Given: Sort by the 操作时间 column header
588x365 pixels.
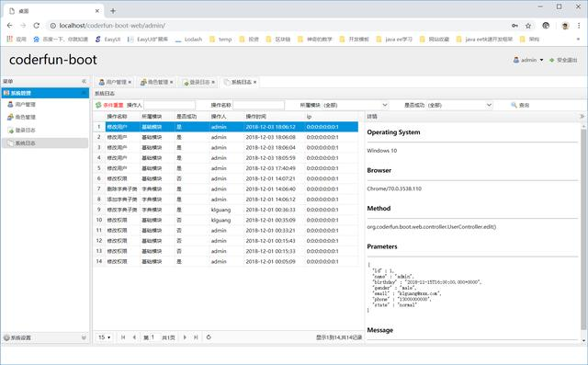Looking at the screenshot, I should click(x=274, y=116).
